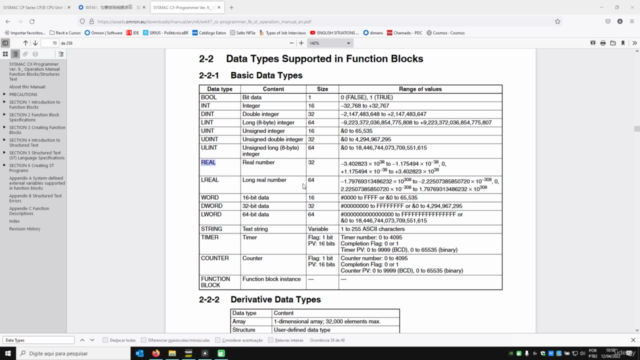Open a new browser tab

point(231,7)
